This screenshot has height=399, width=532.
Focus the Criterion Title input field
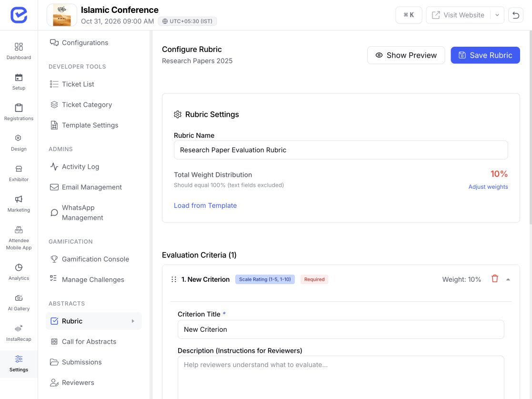[x=341, y=329]
